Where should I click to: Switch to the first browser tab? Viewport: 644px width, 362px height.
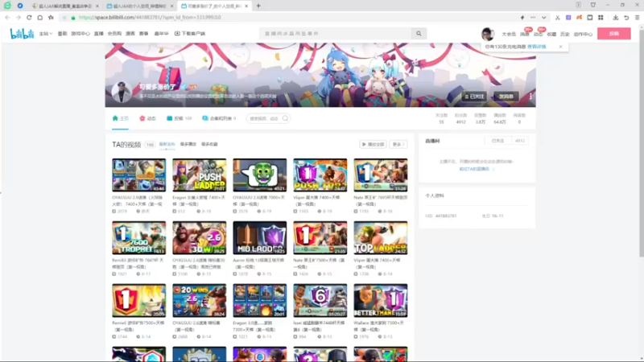pos(65,6)
